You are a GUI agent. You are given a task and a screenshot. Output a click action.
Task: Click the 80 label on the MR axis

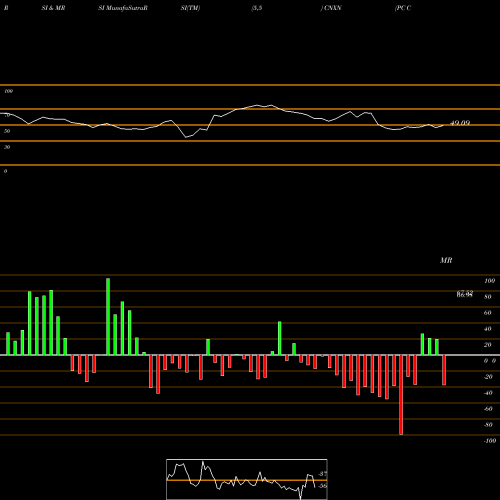tap(488, 297)
